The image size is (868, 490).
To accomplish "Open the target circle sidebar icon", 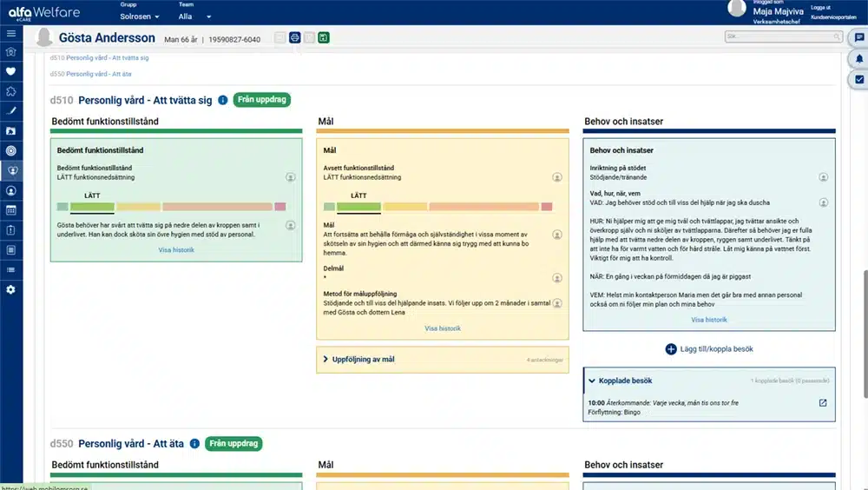I will tap(11, 151).
